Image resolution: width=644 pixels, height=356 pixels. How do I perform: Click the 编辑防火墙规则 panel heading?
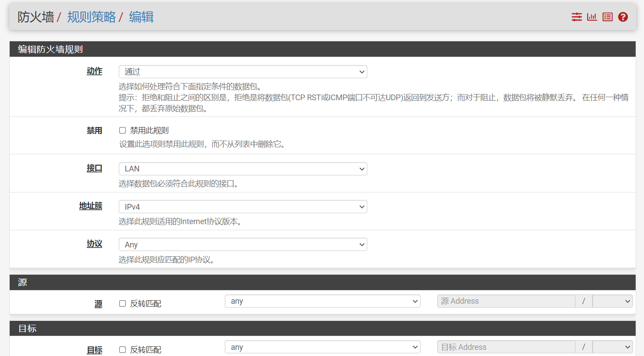coord(322,49)
